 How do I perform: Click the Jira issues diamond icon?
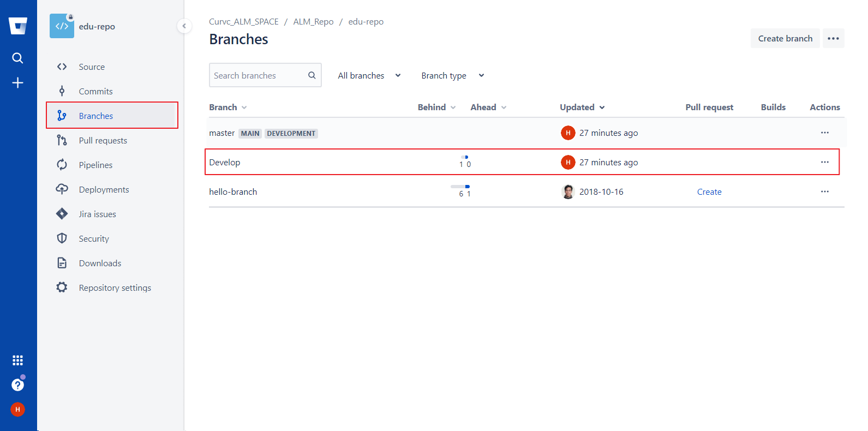(x=62, y=214)
